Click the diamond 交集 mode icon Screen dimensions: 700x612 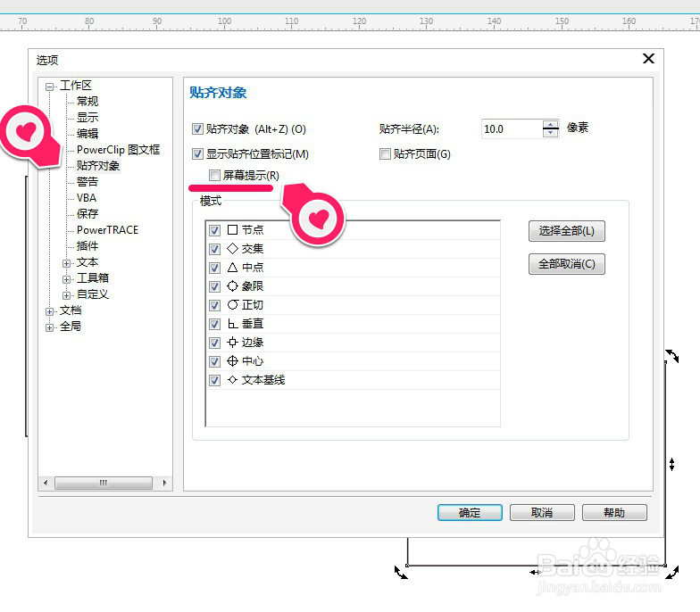click(x=232, y=248)
